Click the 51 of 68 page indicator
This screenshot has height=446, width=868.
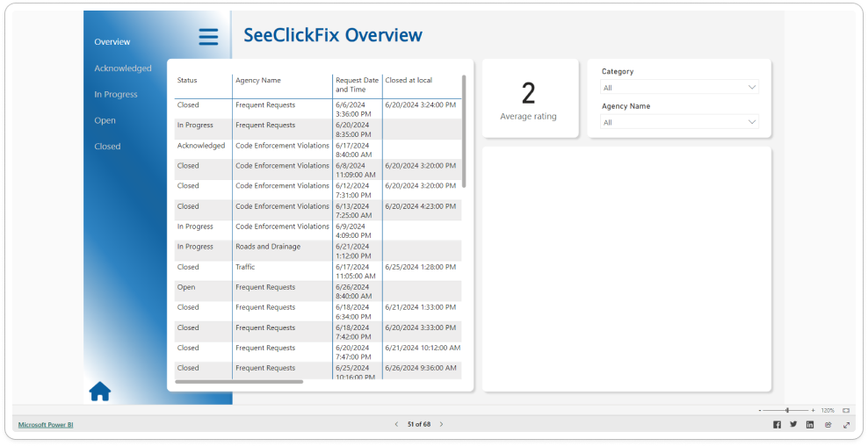point(419,424)
